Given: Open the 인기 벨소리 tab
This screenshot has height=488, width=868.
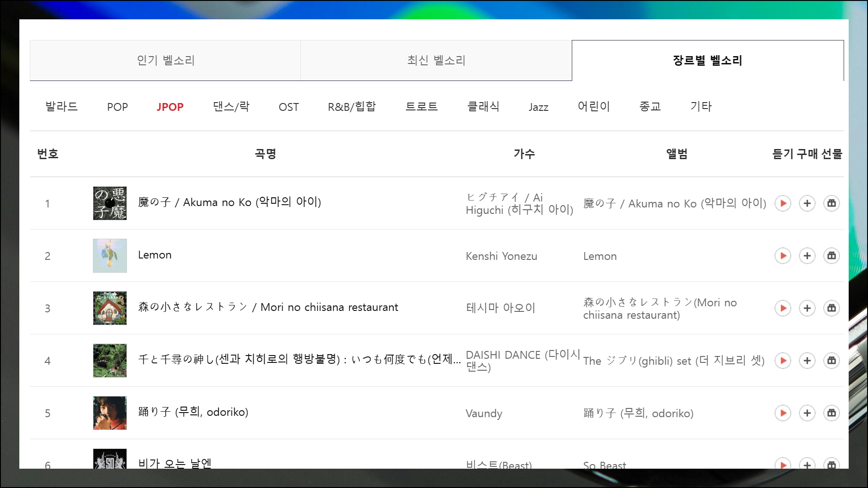Looking at the screenshot, I should [x=165, y=60].
